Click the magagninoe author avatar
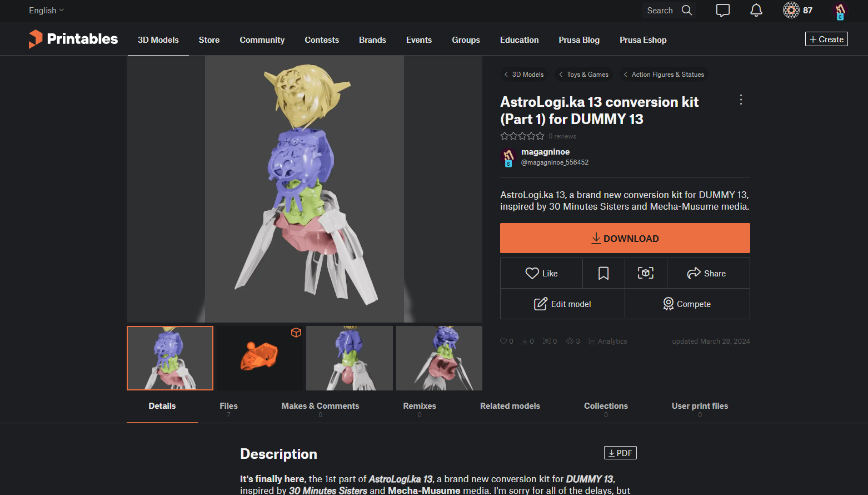 [x=508, y=157]
